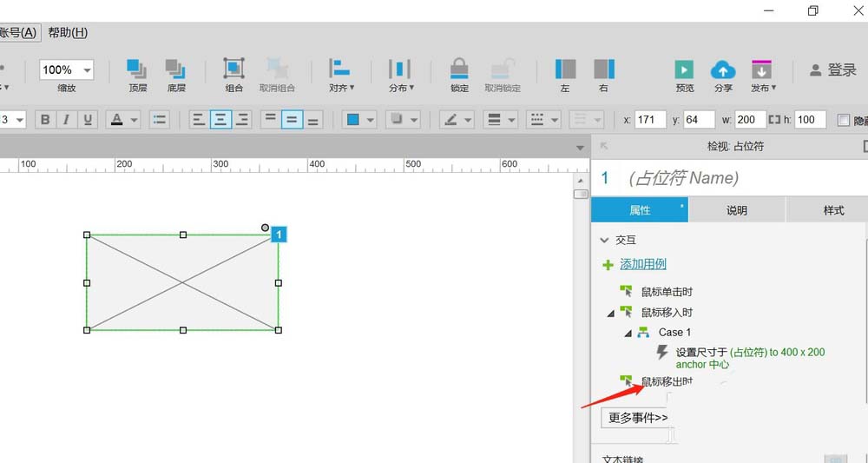Image resolution: width=868 pixels, height=463 pixels.
Task: Select Case 1 in the interactions tree
Action: click(x=674, y=333)
